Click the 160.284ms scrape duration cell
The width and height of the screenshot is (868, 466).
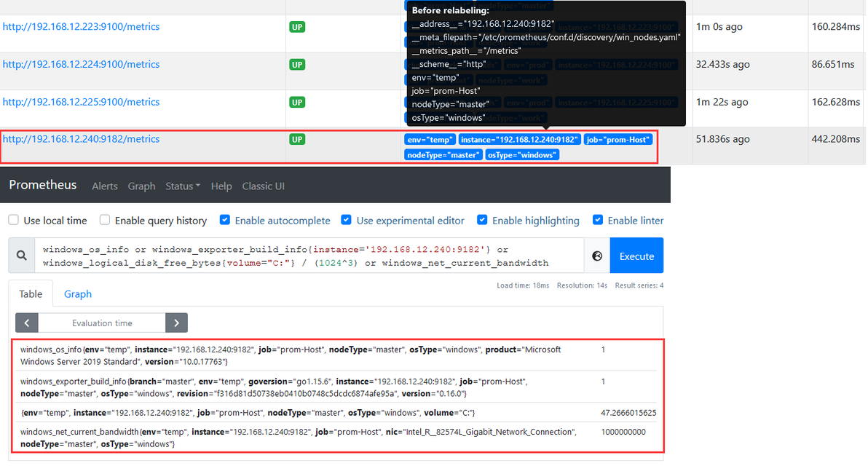(836, 26)
